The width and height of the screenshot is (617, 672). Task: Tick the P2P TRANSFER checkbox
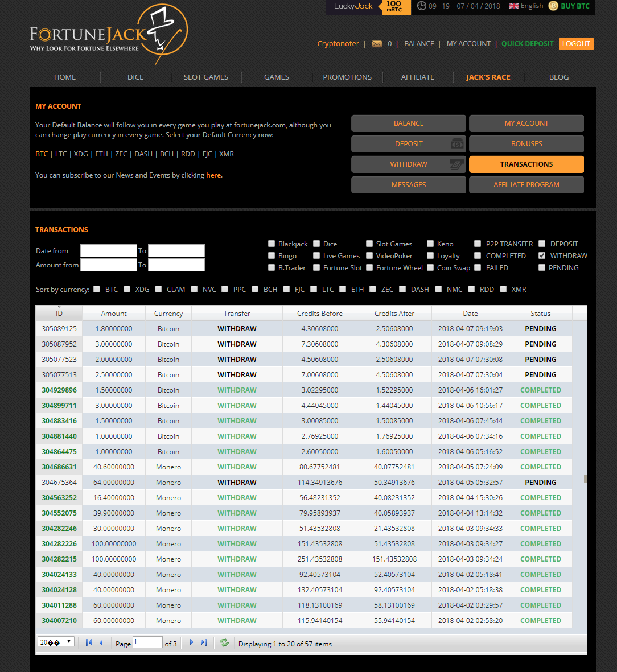[x=477, y=244]
